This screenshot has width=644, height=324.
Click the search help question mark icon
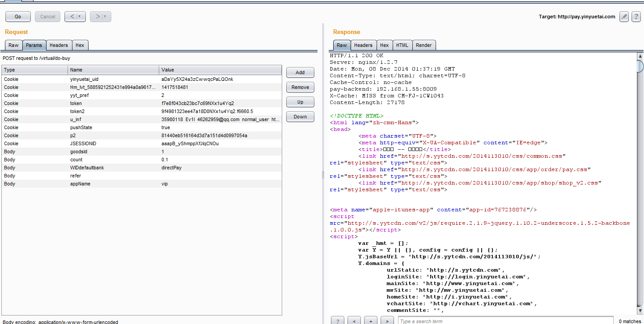pos(338,321)
